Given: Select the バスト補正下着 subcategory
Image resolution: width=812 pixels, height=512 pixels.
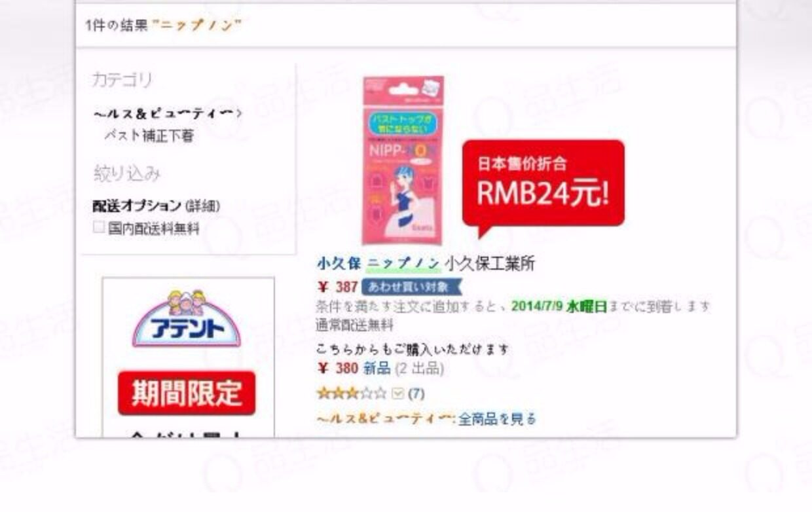Looking at the screenshot, I should [149, 136].
